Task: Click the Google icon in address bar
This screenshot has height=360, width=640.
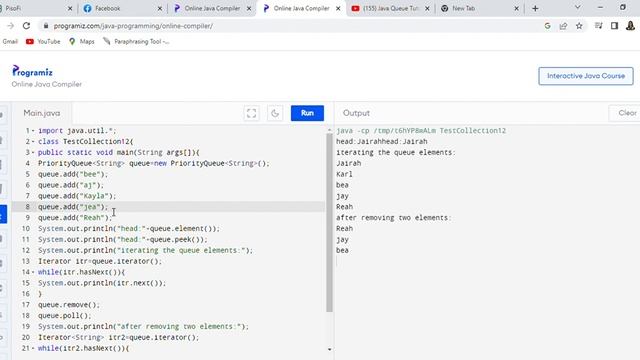Action: click(547, 26)
